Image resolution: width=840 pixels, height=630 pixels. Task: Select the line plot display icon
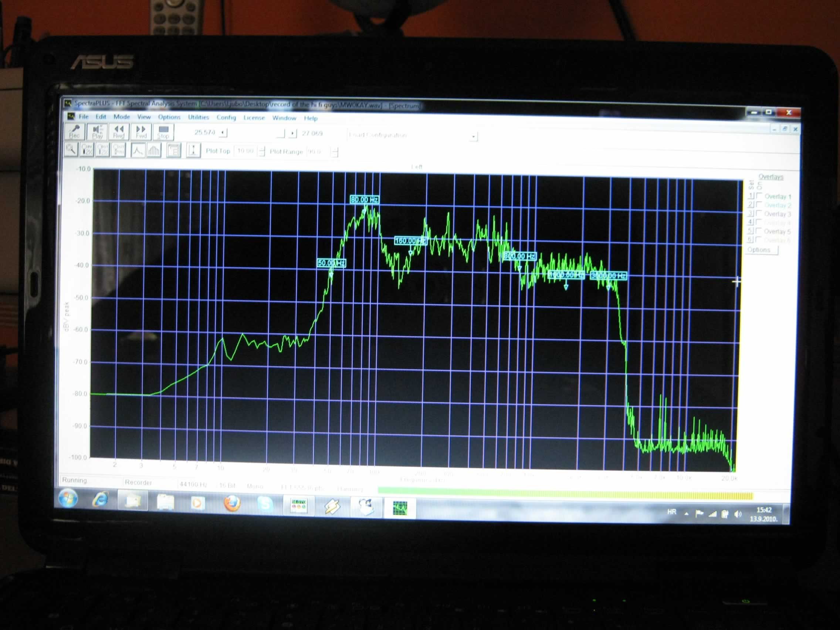(138, 150)
